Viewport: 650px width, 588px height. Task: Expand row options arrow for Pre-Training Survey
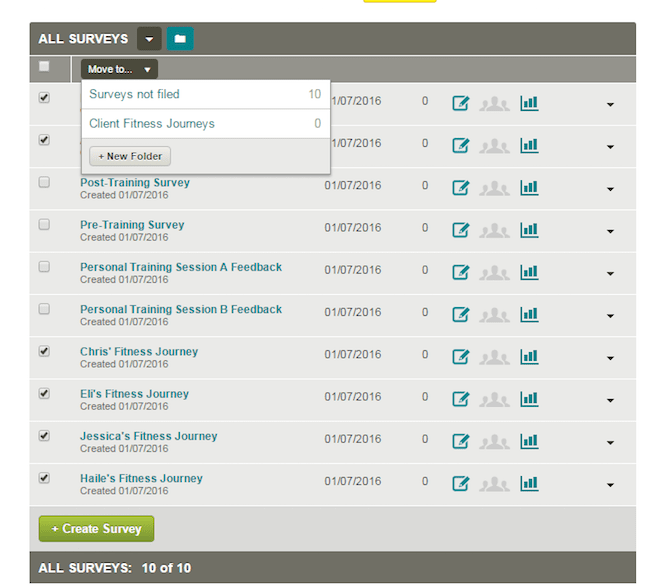click(610, 231)
